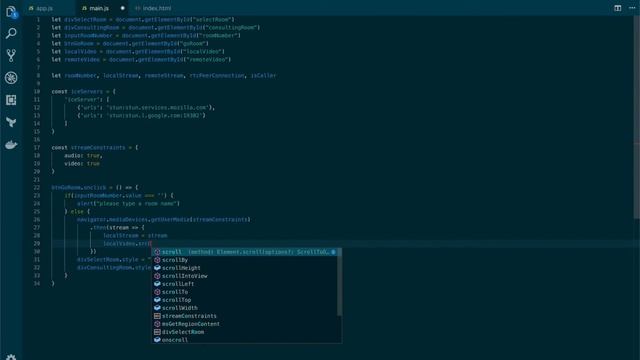Click localStream = stream on line 28
Screen dimensions: 640x360
(135, 236)
